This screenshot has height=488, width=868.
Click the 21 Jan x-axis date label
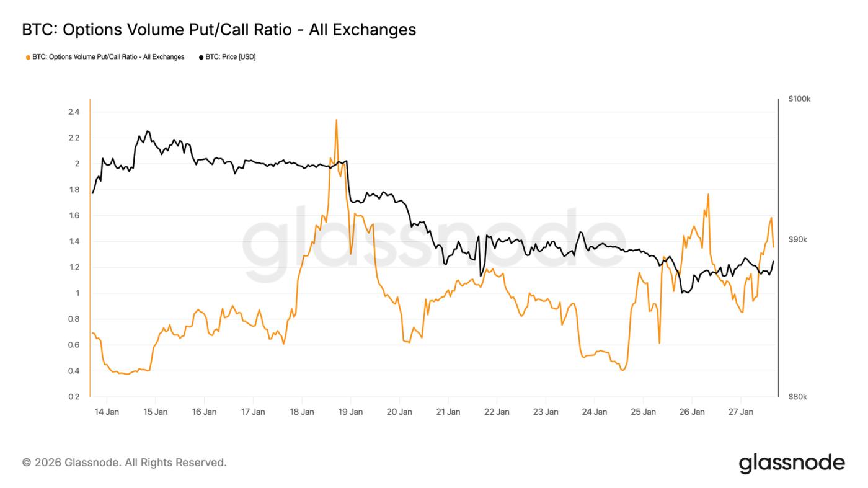pos(448,412)
